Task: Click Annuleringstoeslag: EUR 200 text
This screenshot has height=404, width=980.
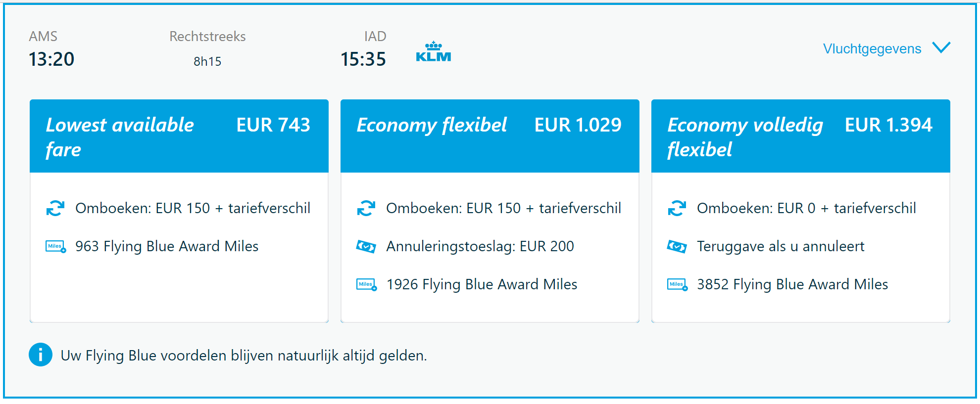Action: pyautogui.click(x=480, y=246)
